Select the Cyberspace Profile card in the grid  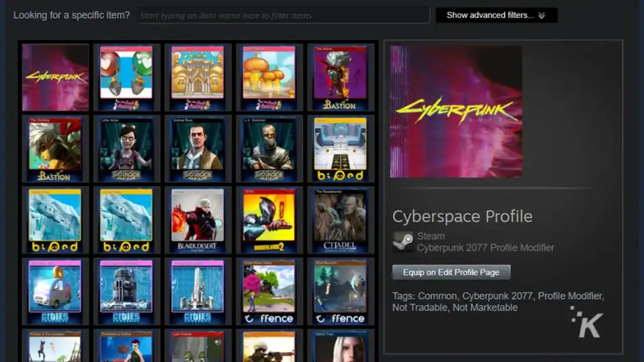click(55, 75)
